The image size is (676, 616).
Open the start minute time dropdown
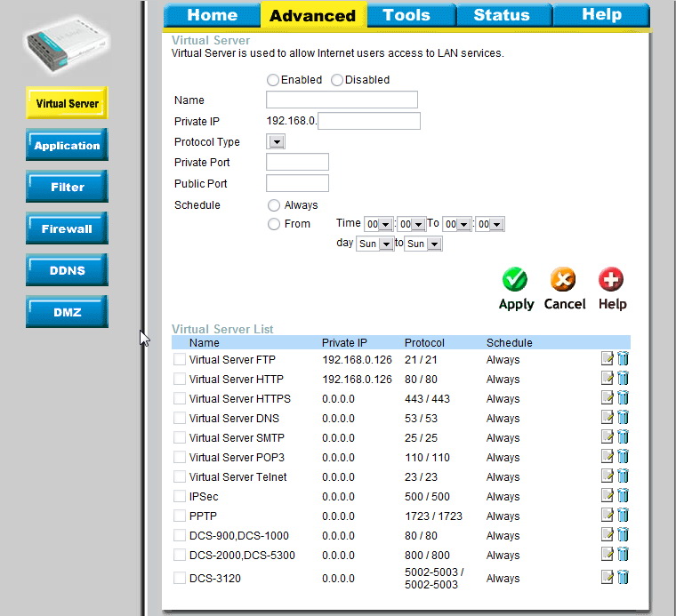tap(411, 224)
